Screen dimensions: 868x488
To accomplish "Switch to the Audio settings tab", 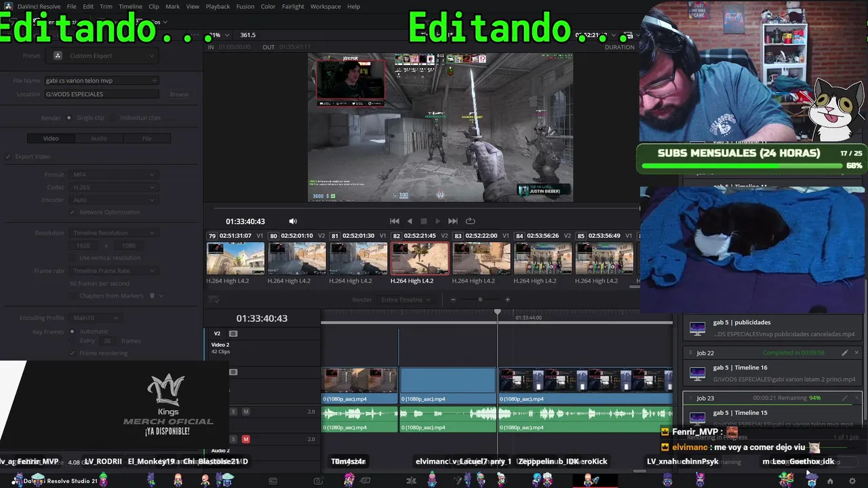I will tap(99, 138).
